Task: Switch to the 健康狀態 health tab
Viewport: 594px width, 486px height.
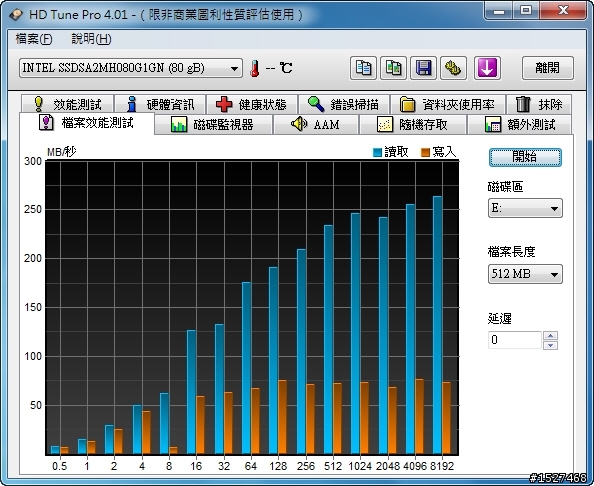Action: 252,104
